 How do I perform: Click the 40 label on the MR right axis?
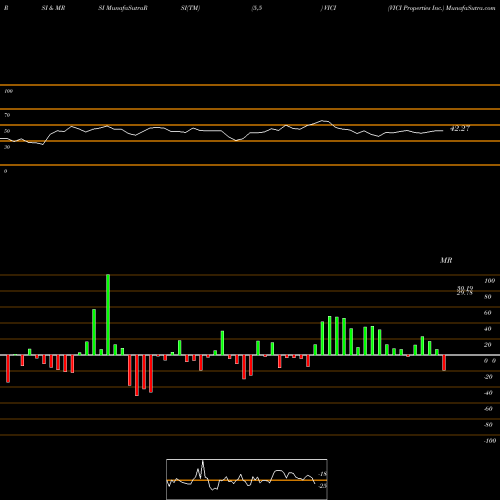[x=488, y=329]
